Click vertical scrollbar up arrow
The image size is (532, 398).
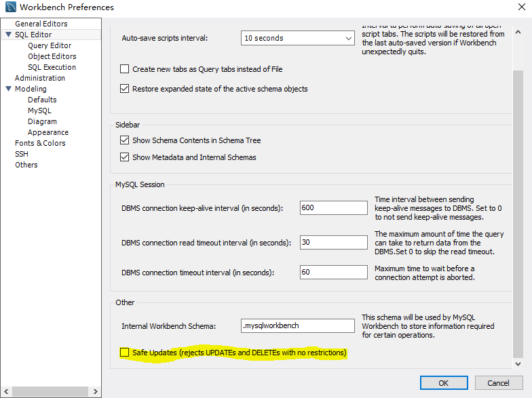(x=518, y=33)
